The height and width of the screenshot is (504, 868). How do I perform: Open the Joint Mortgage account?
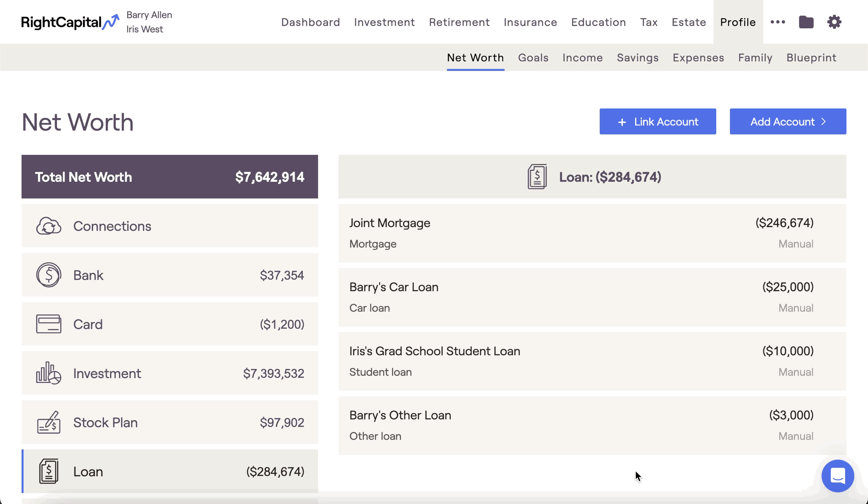tap(592, 233)
